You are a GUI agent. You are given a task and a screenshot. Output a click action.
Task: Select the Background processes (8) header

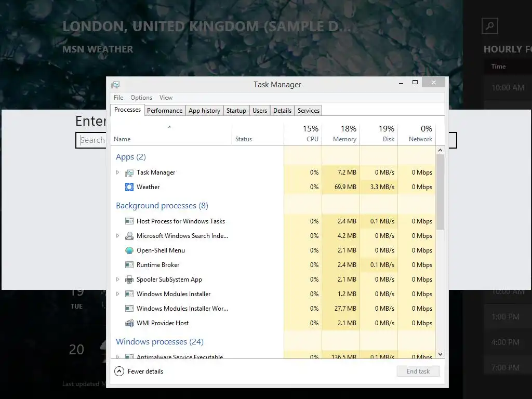click(x=162, y=206)
